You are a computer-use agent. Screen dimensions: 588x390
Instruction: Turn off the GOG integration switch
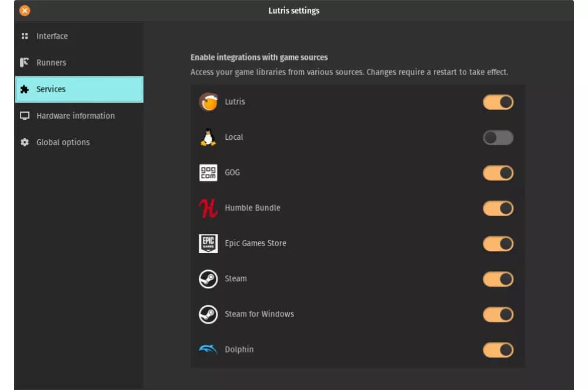coord(498,173)
